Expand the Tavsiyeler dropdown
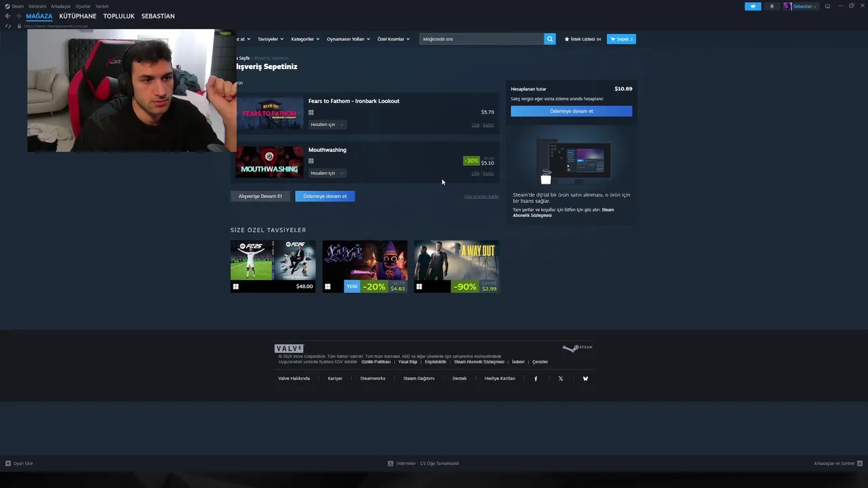Image resolution: width=868 pixels, height=488 pixels. pyautogui.click(x=271, y=39)
